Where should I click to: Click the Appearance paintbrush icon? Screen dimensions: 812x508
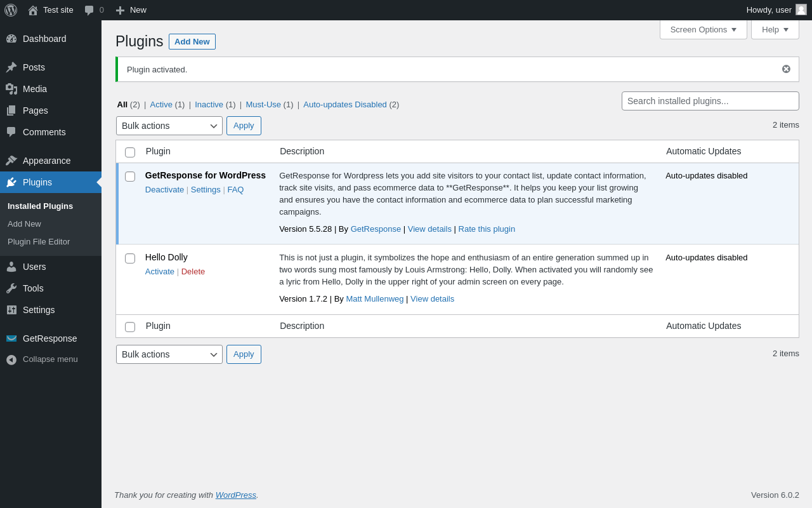click(11, 161)
